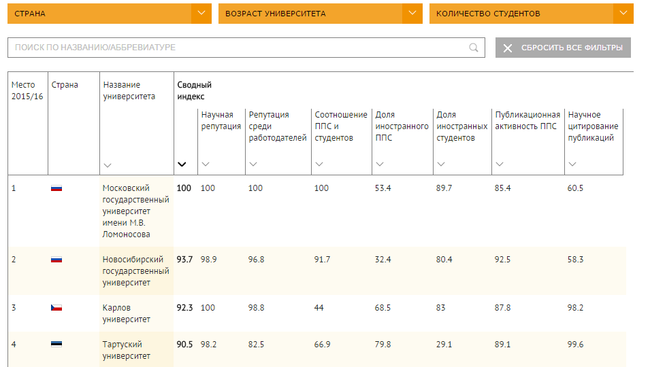Screen dimensions: 650x367
Task: Click the X icon on reset filters button
Action: coord(507,48)
